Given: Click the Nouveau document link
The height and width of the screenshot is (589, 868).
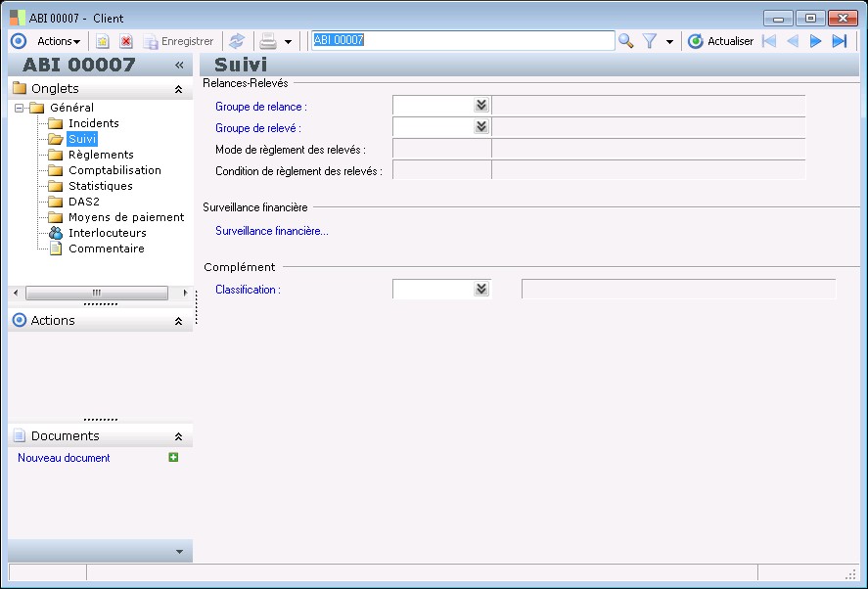Looking at the screenshot, I should click(x=64, y=458).
